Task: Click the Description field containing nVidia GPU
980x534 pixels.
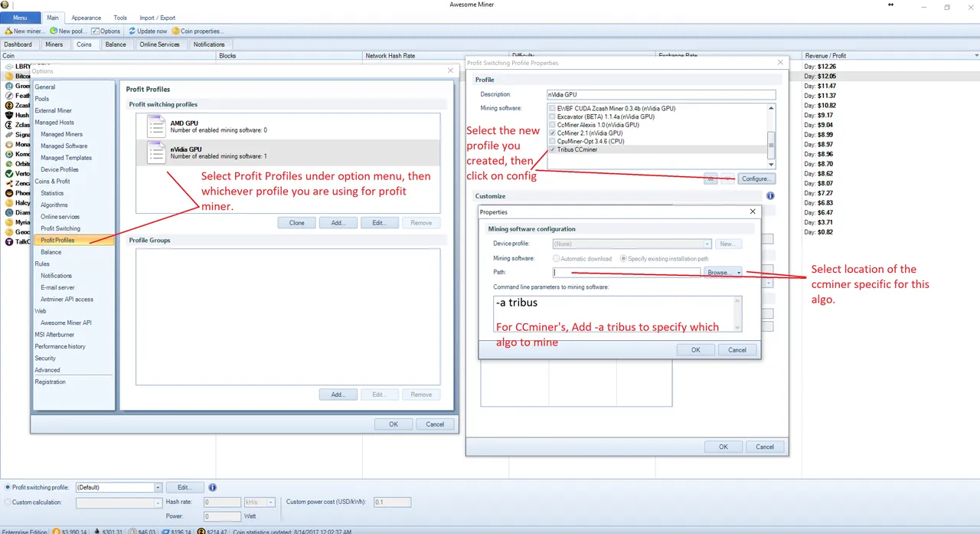Action: 661,94
